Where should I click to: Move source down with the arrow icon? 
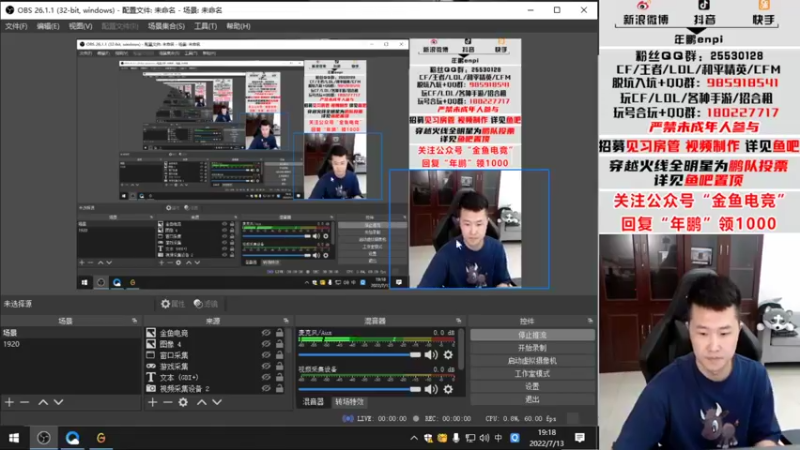[x=217, y=402]
